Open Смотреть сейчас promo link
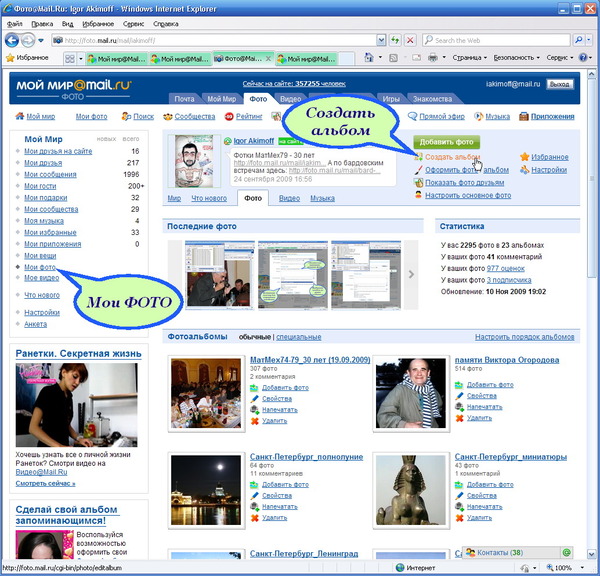Screen dimensions: 600x576 46,483
